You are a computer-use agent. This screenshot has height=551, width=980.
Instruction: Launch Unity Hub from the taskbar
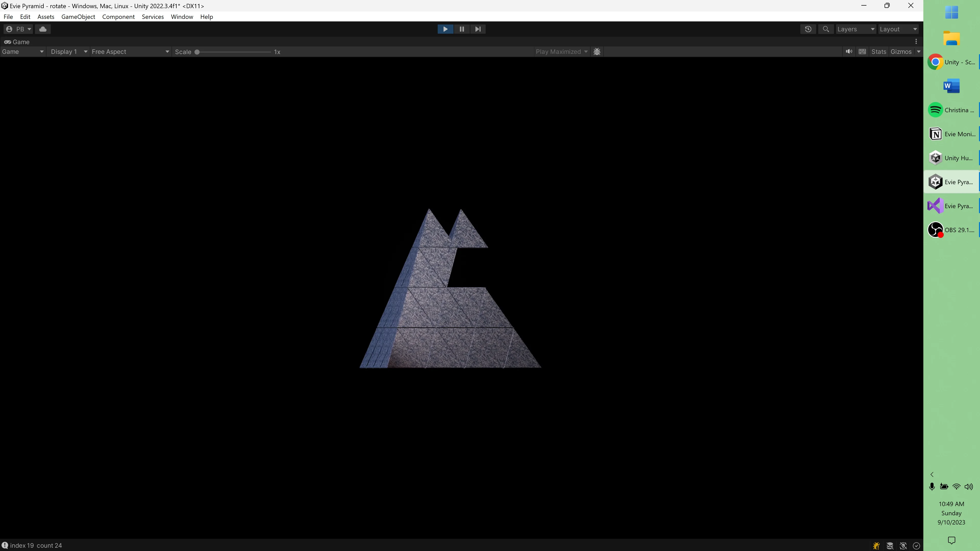coord(936,158)
